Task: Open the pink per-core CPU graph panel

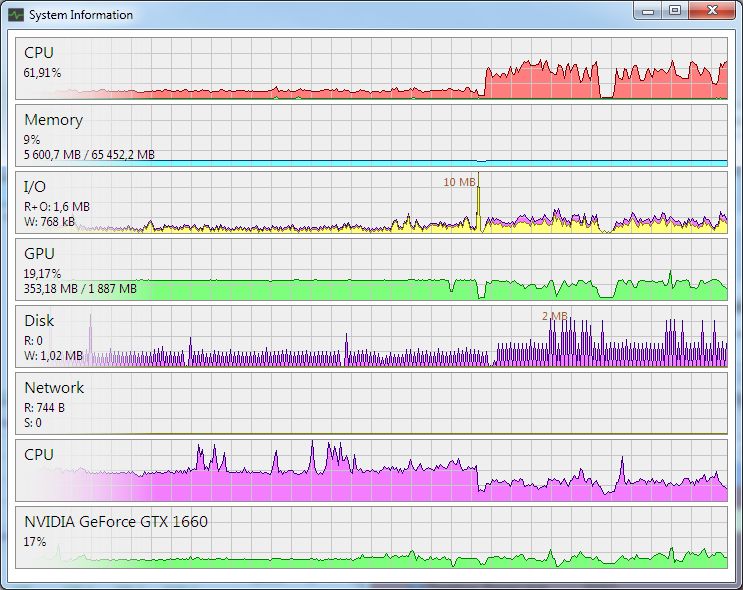Action: pyautogui.click(x=371, y=471)
